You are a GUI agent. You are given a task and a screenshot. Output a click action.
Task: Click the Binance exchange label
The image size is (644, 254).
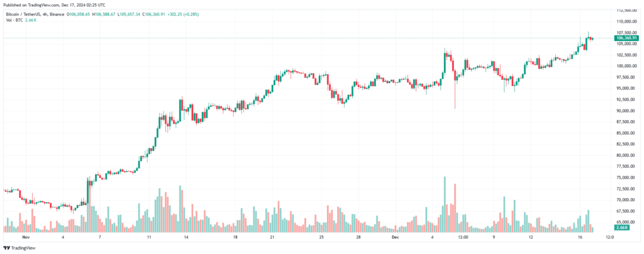57,14
